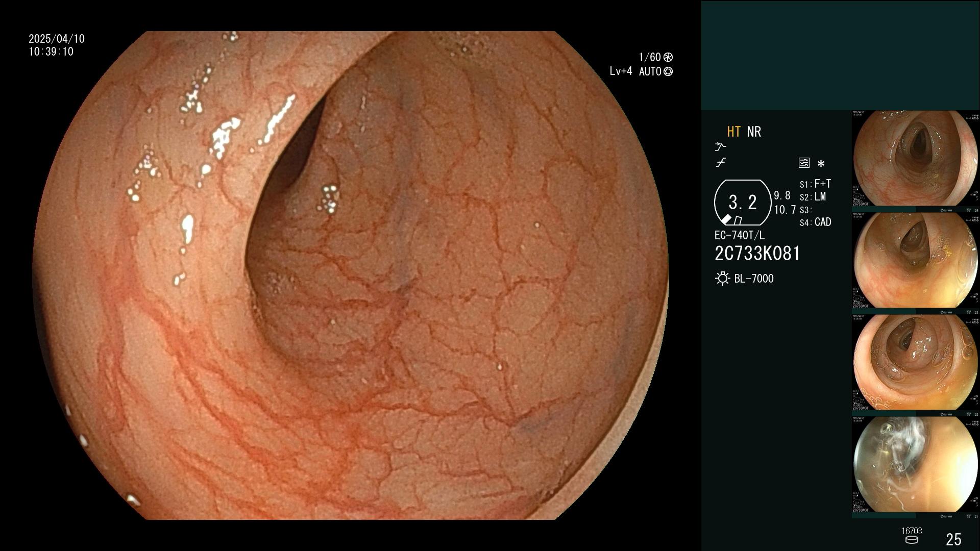This screenshot has width=980, height=551.
Task: Click the time stamp 10:39:10
Action: (x=51, y=52)
